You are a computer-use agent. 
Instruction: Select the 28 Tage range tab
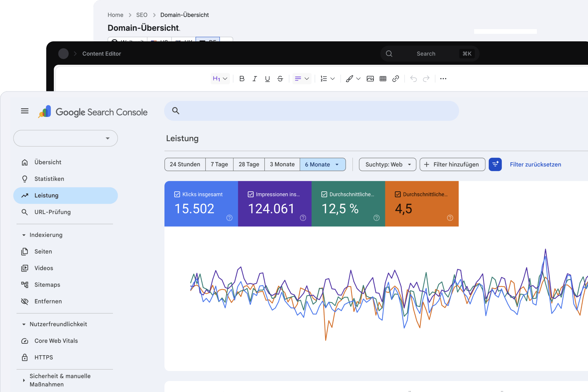click(249, 164)
